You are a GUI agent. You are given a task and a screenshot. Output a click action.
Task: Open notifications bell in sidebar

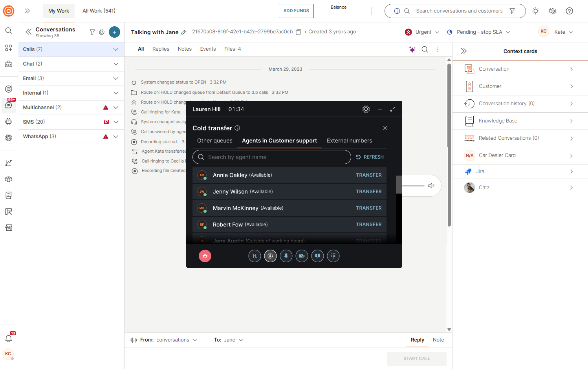9,338
